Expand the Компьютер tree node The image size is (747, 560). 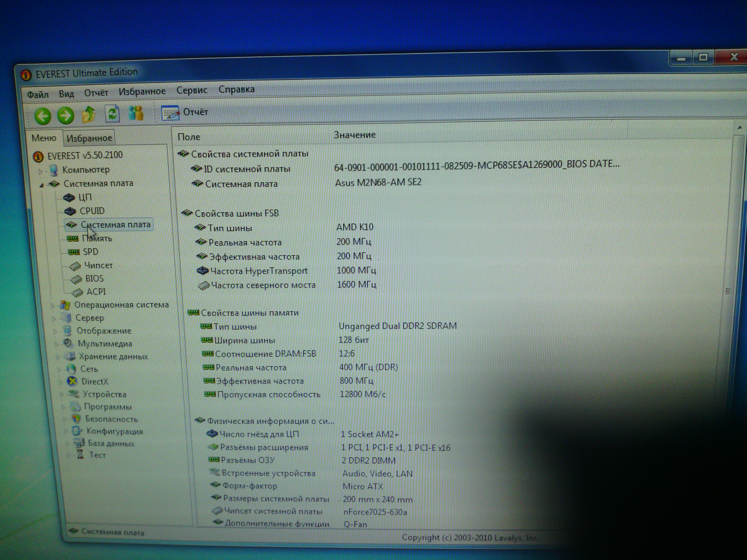41,171
